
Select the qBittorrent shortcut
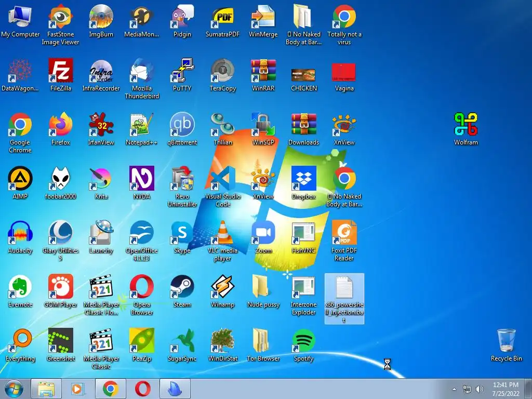182,129
